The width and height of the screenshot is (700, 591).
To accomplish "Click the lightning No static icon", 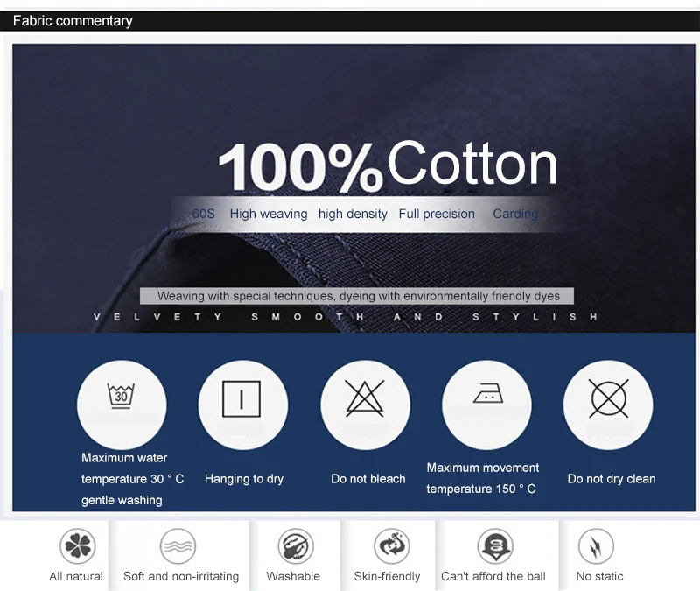I will [x=596, y=545].
